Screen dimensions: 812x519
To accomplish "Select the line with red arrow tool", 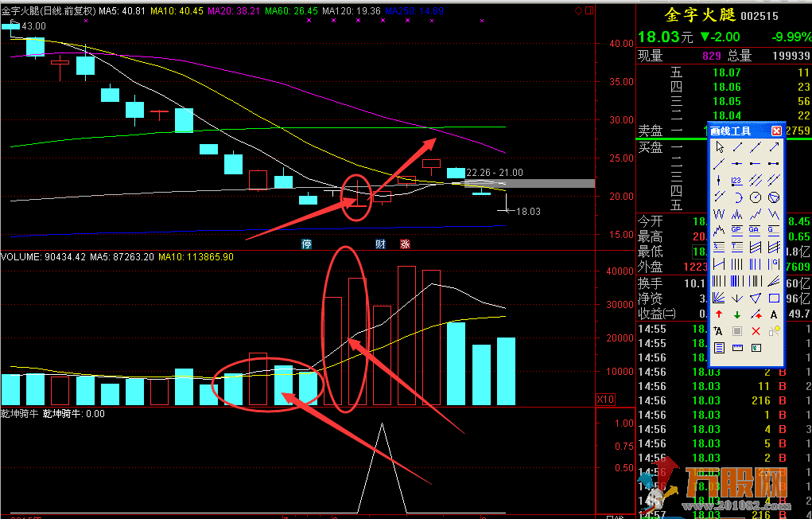I will [x=756, y=314].
